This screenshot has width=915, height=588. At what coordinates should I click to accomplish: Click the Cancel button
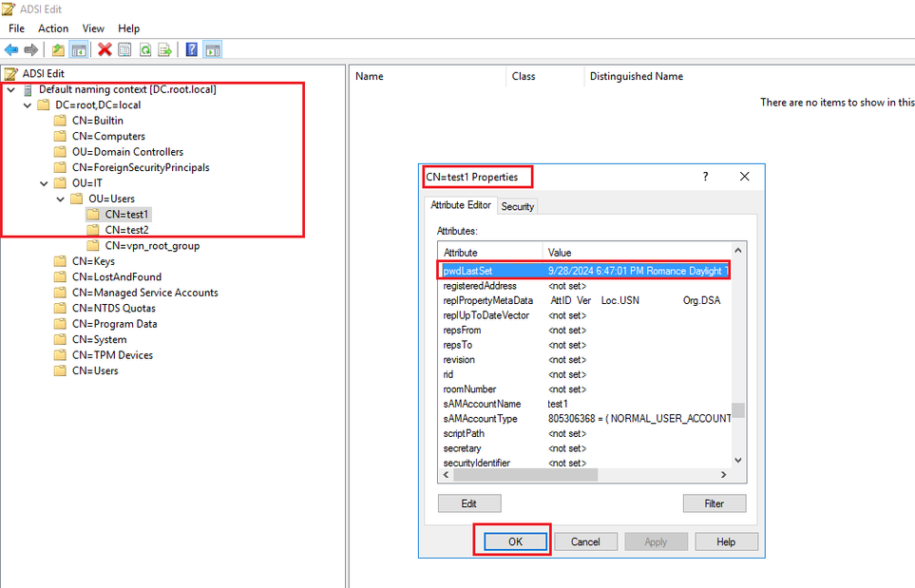pyautogui.click(x=585, y=541)
